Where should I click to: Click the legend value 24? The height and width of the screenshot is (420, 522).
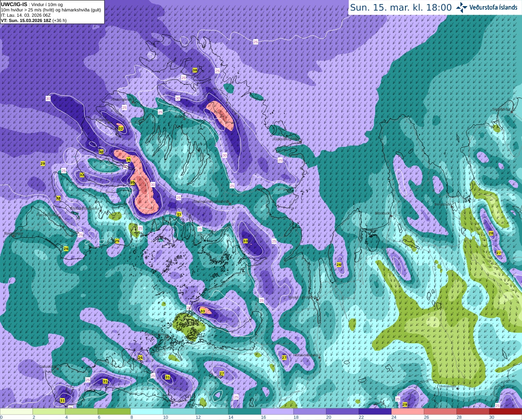[394, 417]
